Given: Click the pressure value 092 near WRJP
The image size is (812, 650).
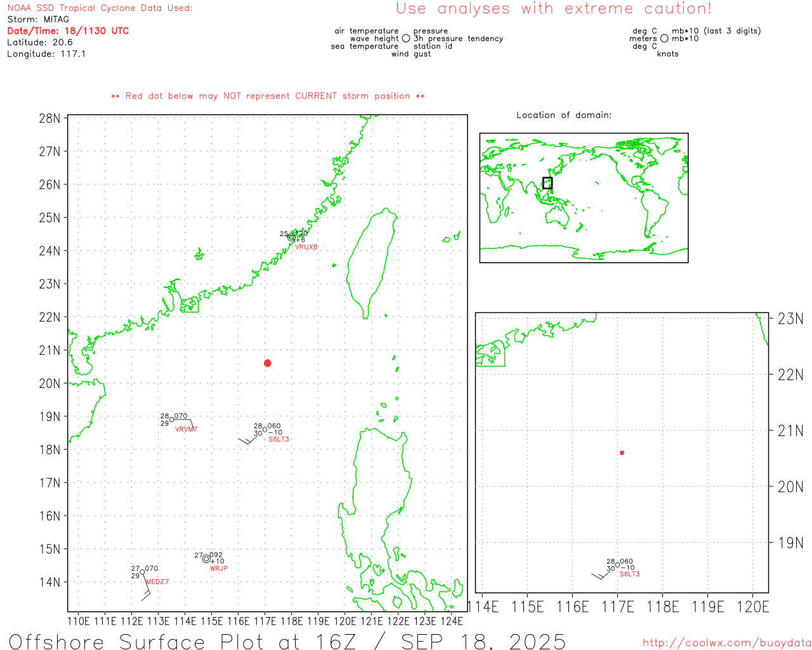Looking at the screenshot, I should (x=216, y=555).
